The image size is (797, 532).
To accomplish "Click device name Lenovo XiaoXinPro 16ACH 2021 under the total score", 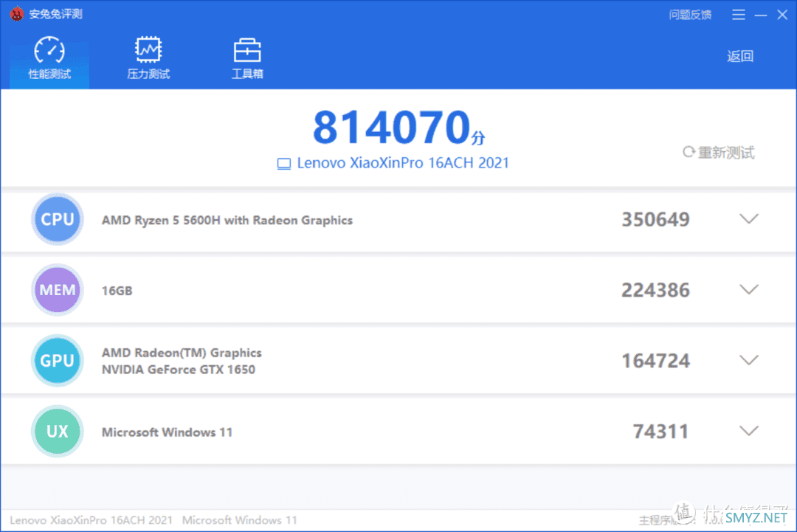I will click(x=403, y=162).
